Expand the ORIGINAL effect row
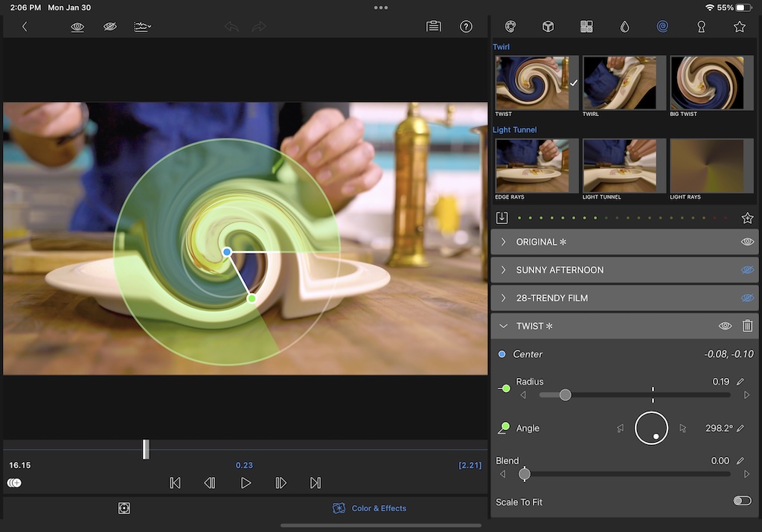 click(504, 242)
